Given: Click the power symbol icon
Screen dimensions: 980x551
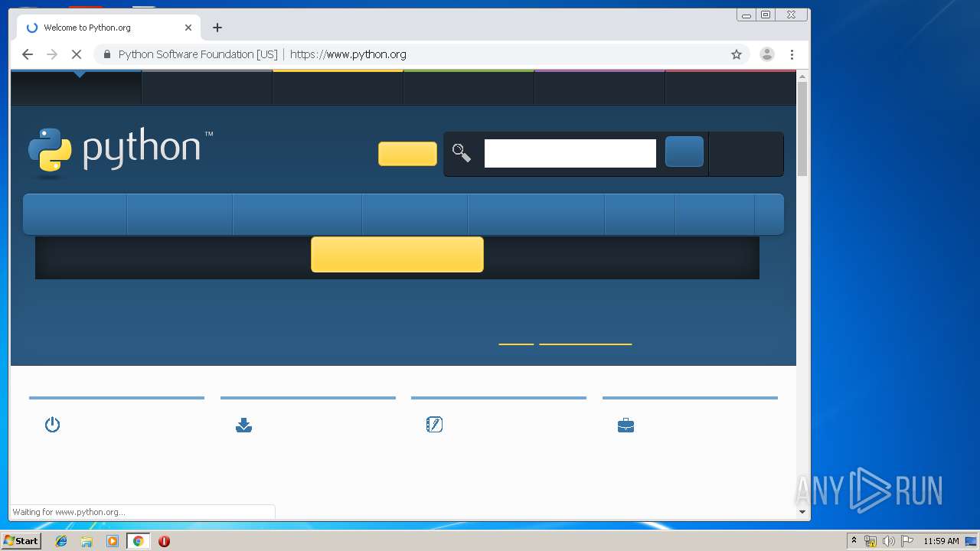Looking at the screenshot, I should 52,425.
